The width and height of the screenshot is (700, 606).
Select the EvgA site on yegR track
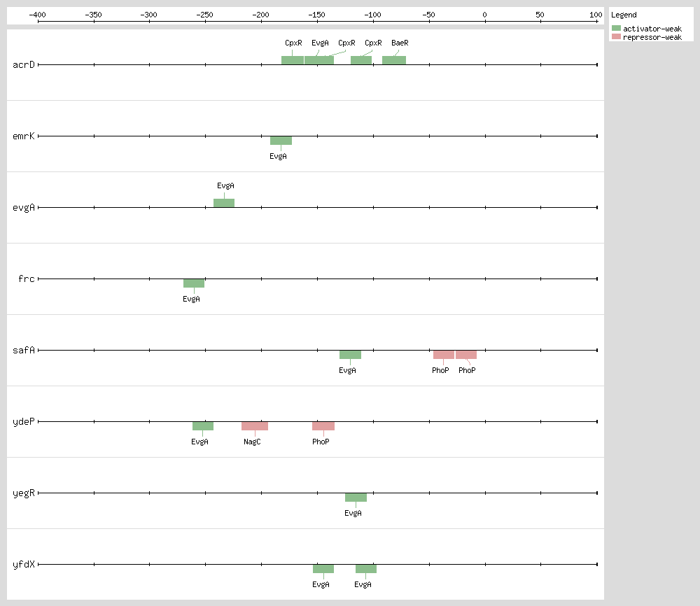tap(356, 498)
